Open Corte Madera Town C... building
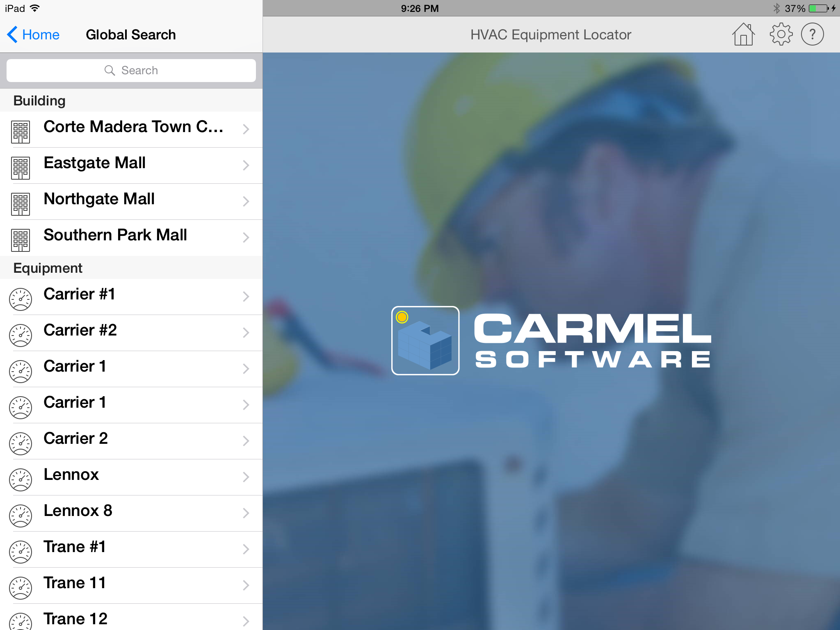840x630 pixels. [131, 130]
